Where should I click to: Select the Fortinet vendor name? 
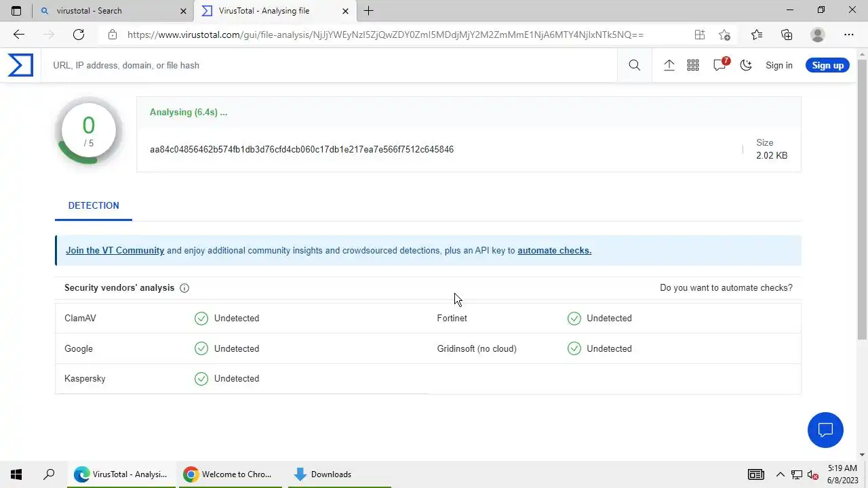pos(452,318)
